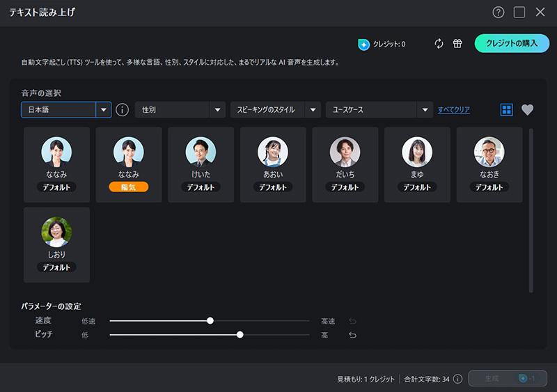Image resolution: width=557 pixels, height=392 pixels.
Task: Show language info circle icon
Action: click(x=123, y=109)
